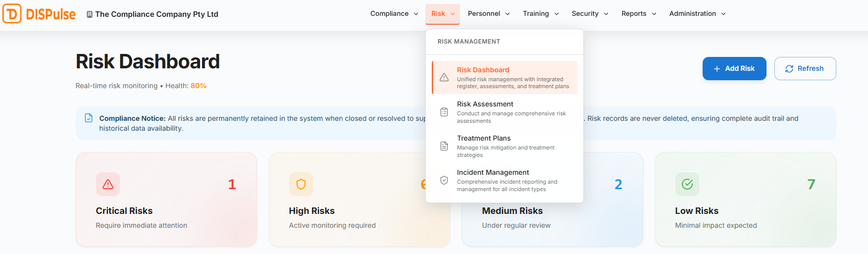Viewport: 868px width, 254px height.
Task: Click the Treatment Plans document icon
Action: (x=444, y=146)
